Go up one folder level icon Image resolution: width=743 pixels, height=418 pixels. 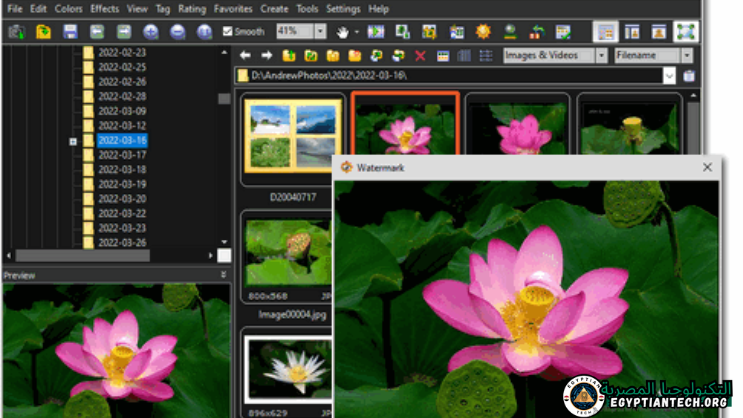point(289,55)
